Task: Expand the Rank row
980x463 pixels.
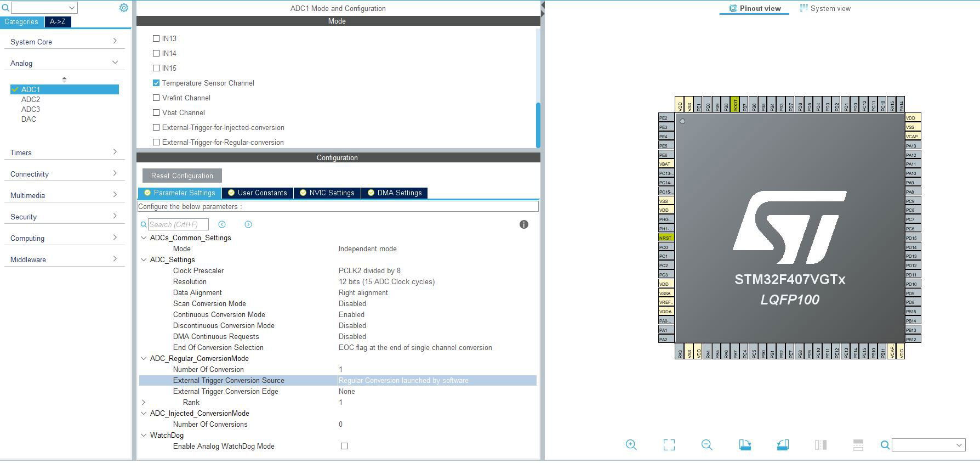Action: [144, 402]
